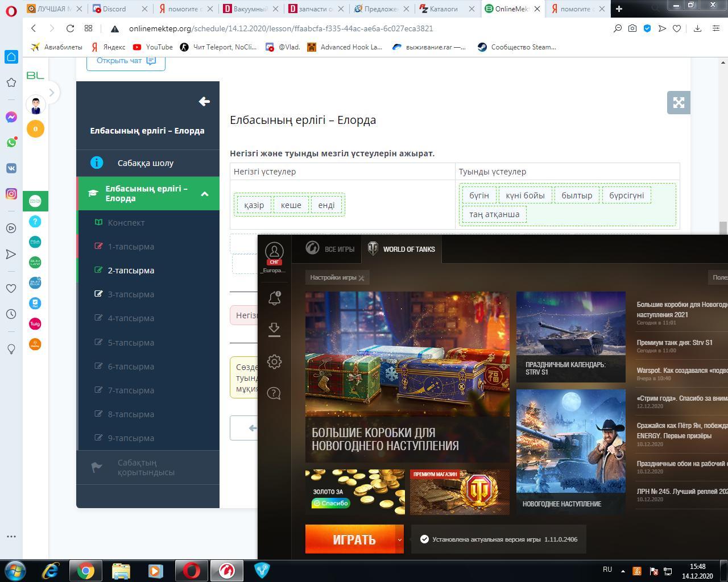The width and height of the screenshot is (728, 582).
Task: Open the Новогоднее наступление tile
Action: (570, 452)
